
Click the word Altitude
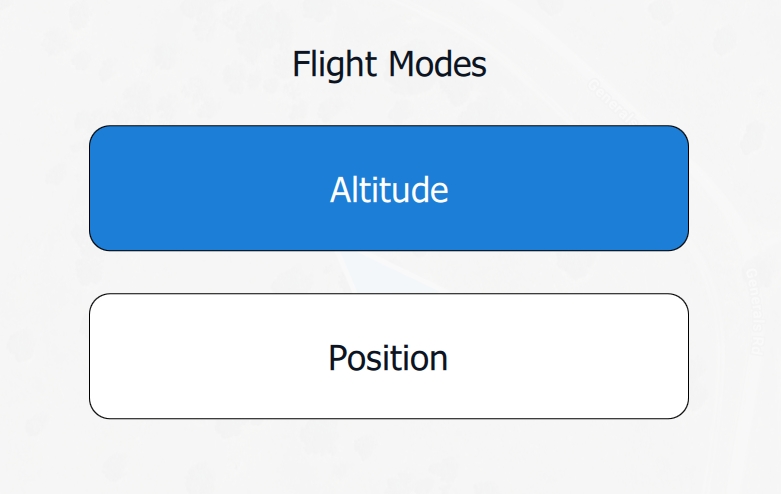click(389, 189)
